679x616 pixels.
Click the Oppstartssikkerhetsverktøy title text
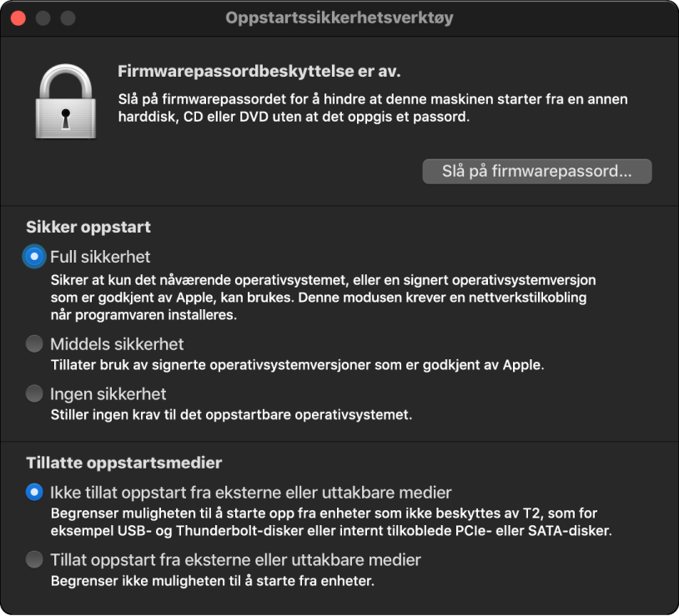point(339,17)
